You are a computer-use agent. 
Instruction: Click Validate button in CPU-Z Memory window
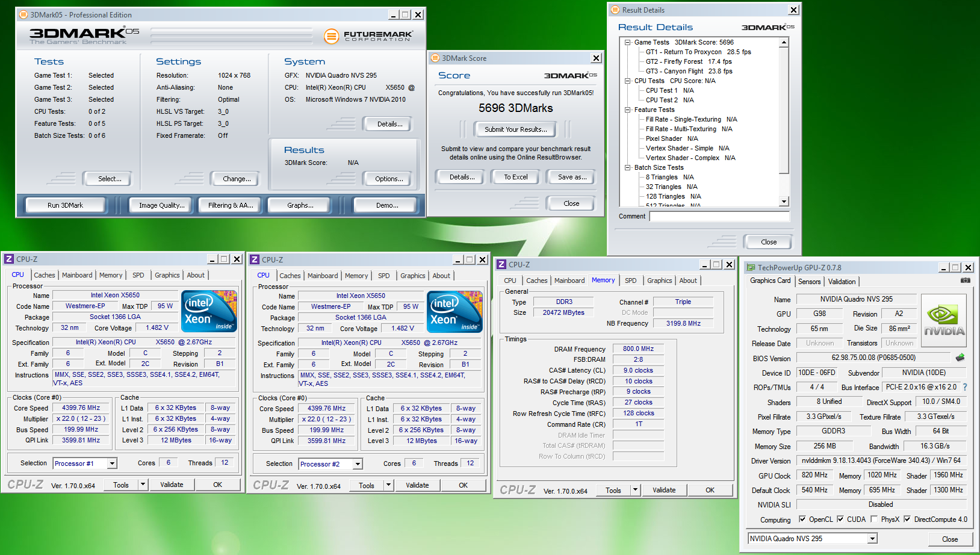point(664,490)
